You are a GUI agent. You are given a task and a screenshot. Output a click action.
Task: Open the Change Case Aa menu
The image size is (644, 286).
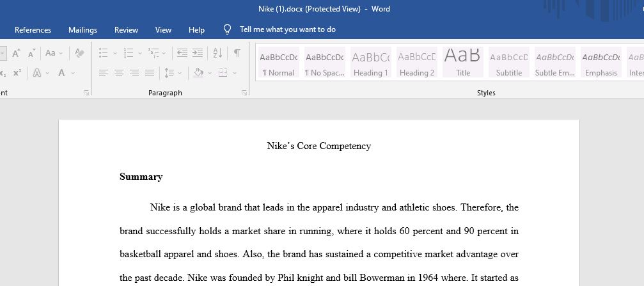[x=51, y=53]
